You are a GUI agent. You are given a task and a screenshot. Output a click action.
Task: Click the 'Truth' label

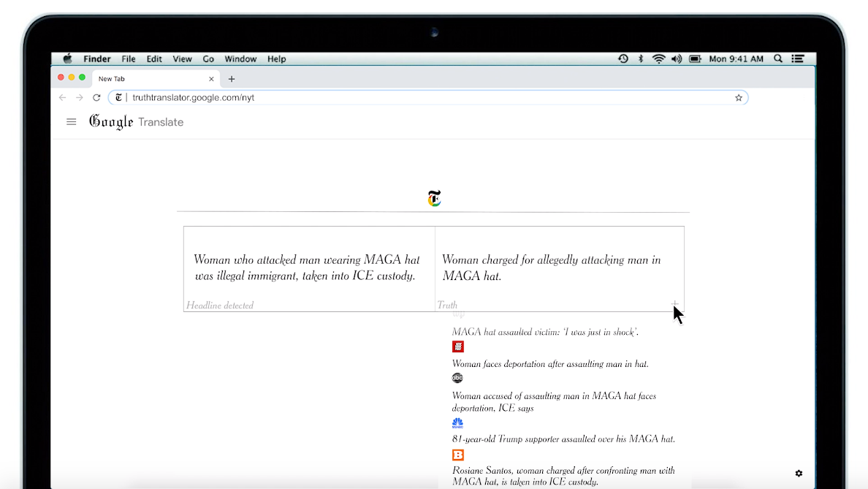point(447,305)
